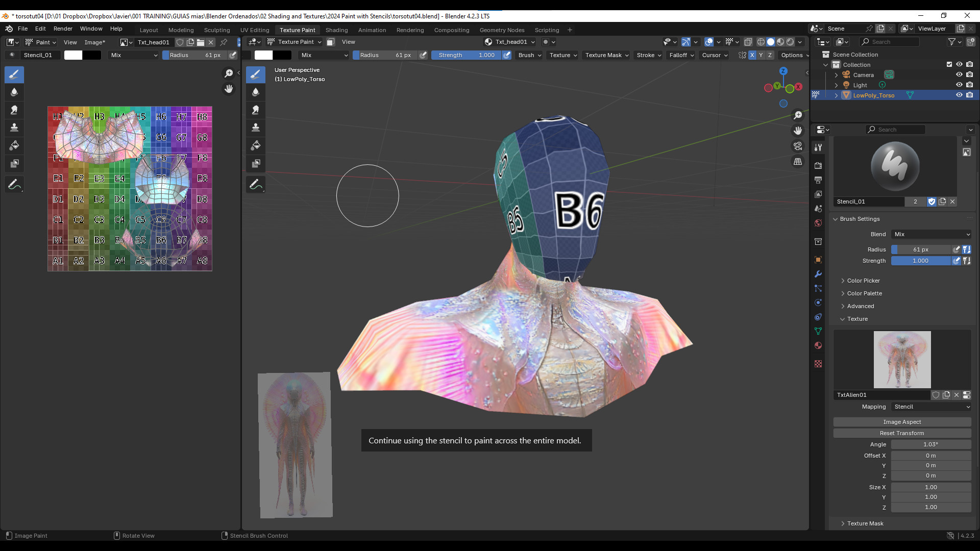Expand the Camera item in the outliner
Image resolution: width=980 pixels, height=551 pixels.
click(x=836, y=75)
